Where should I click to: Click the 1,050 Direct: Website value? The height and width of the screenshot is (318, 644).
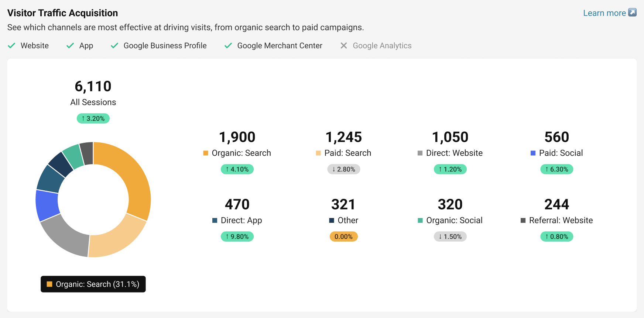click(450, 137)
